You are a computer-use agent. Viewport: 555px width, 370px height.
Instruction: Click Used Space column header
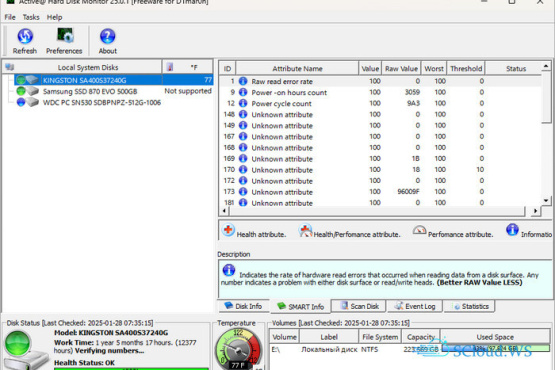coord(495,337)
